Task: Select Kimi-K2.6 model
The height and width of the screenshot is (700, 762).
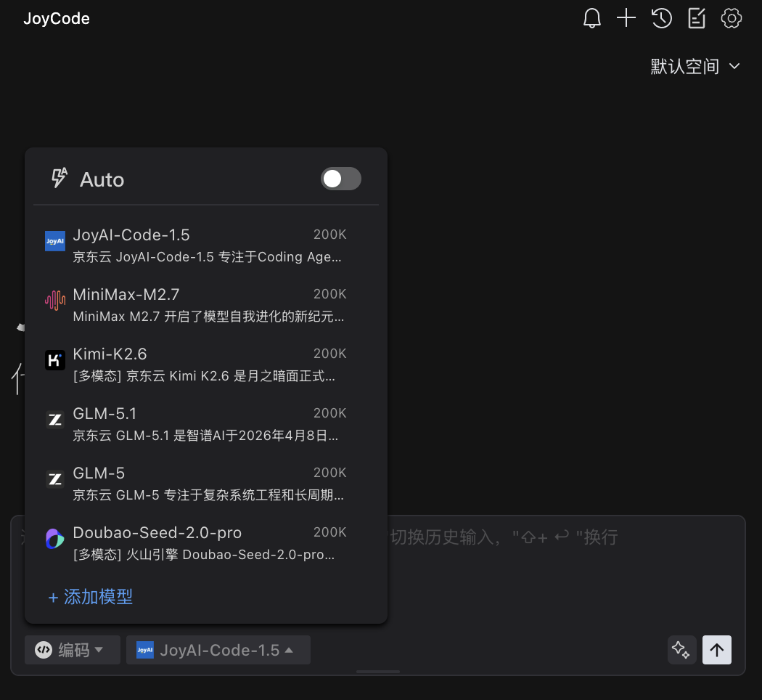Action: click(206, 365)
